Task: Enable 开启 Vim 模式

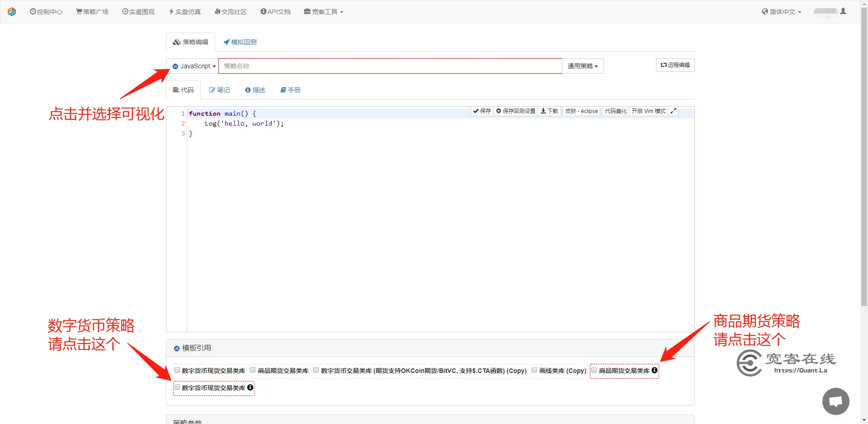Action: point(648,111)
